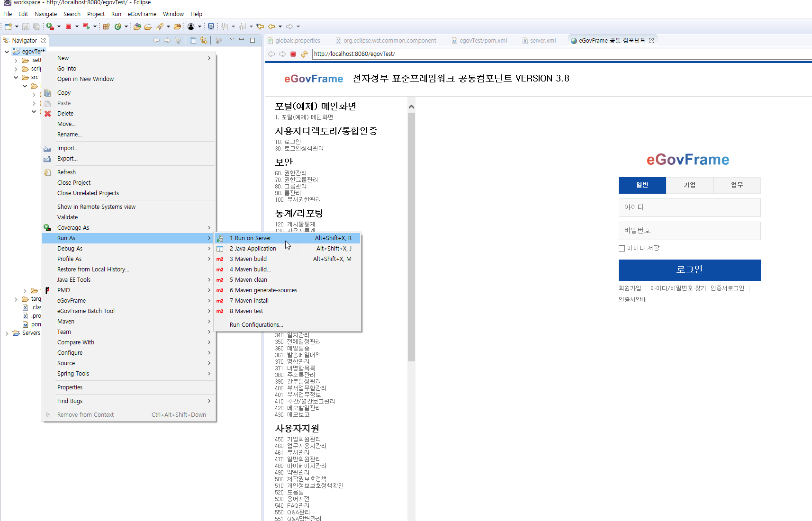Click the blue 로그인 button
Screen dimensions: 812x521
(689, 270)
